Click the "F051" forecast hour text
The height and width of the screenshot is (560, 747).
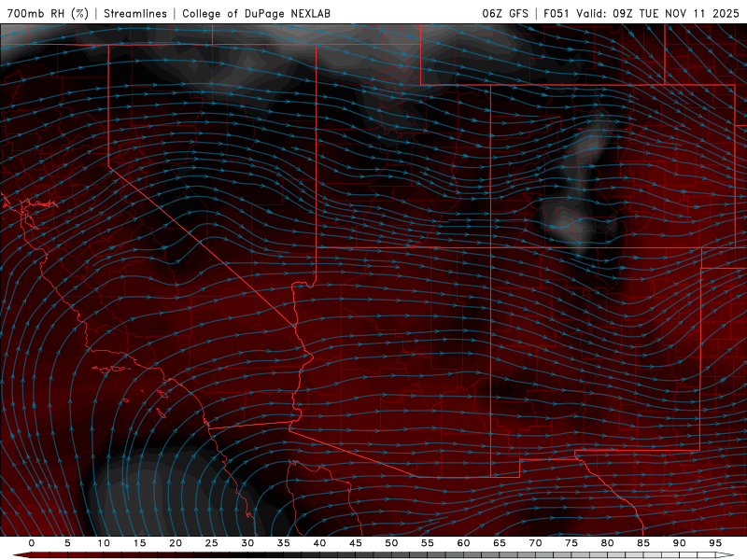pyautogui.click(x=556, y=14)
